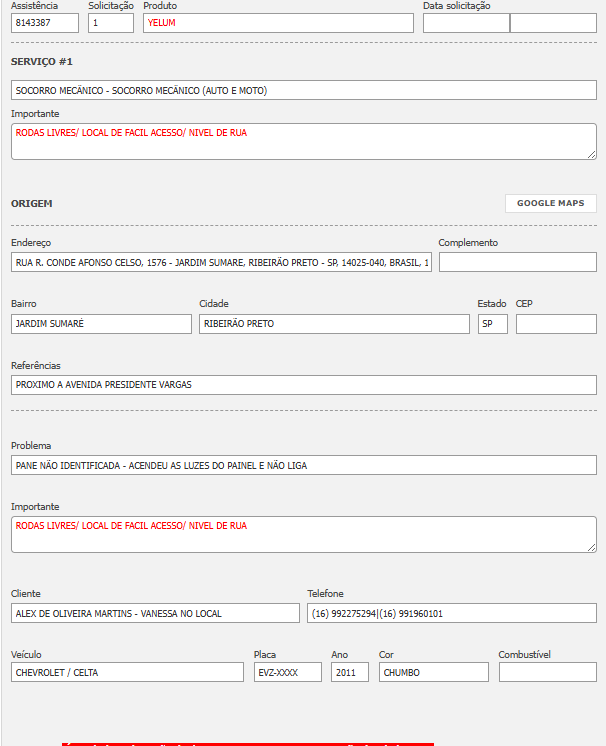Click the Cliente name field

(155, 613)
